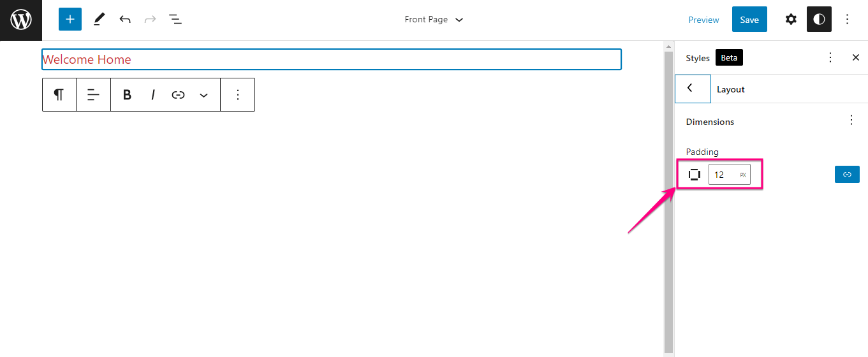Click the Layout heading text
Viewport: 868px width, 357px height.
[x=731, y=89]
